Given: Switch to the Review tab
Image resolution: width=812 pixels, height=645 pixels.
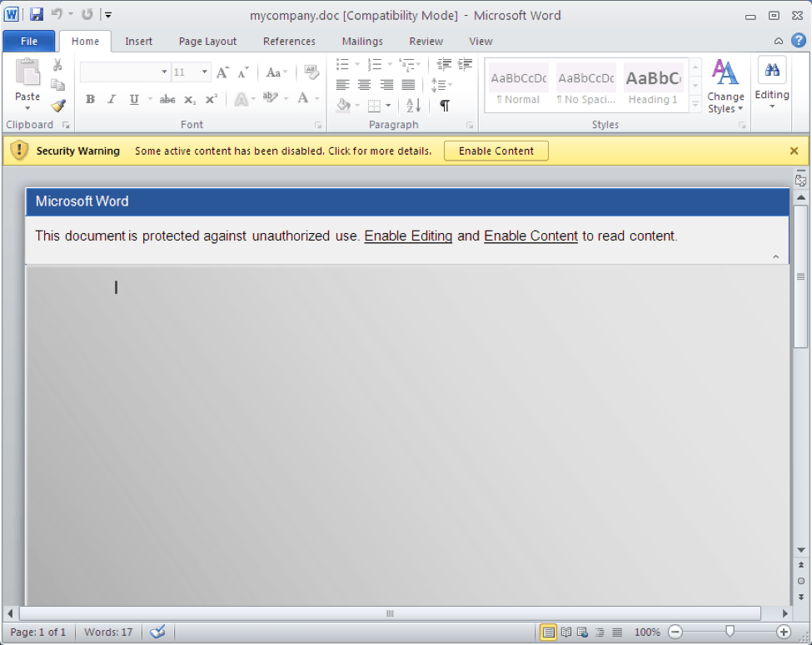Looking at the screenshot, I should 426,41.
